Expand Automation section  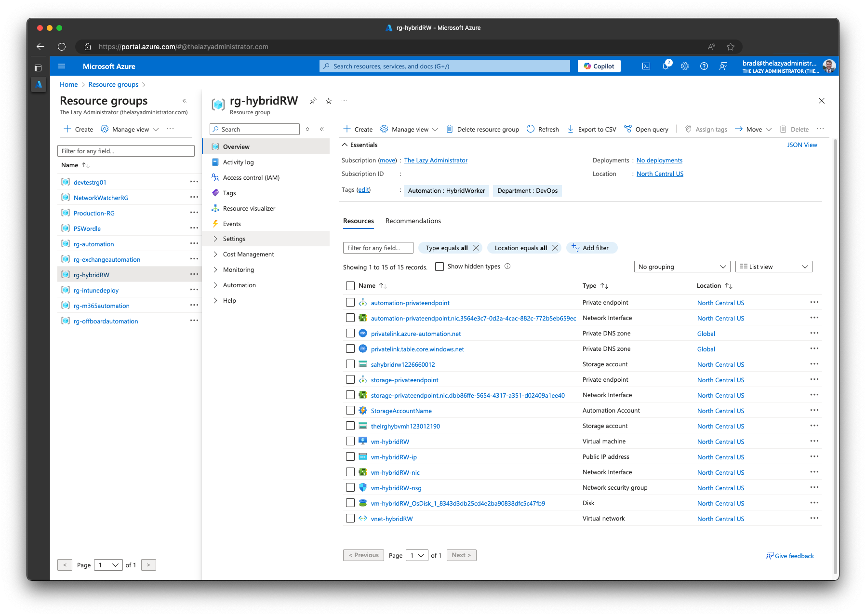pos(266,285)
